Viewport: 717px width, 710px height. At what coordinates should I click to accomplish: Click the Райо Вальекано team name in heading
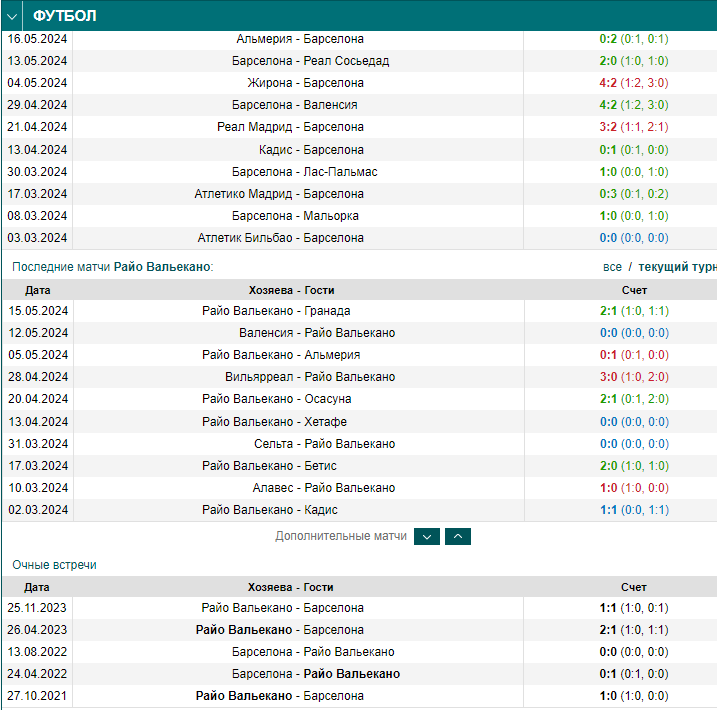(162, 267)
